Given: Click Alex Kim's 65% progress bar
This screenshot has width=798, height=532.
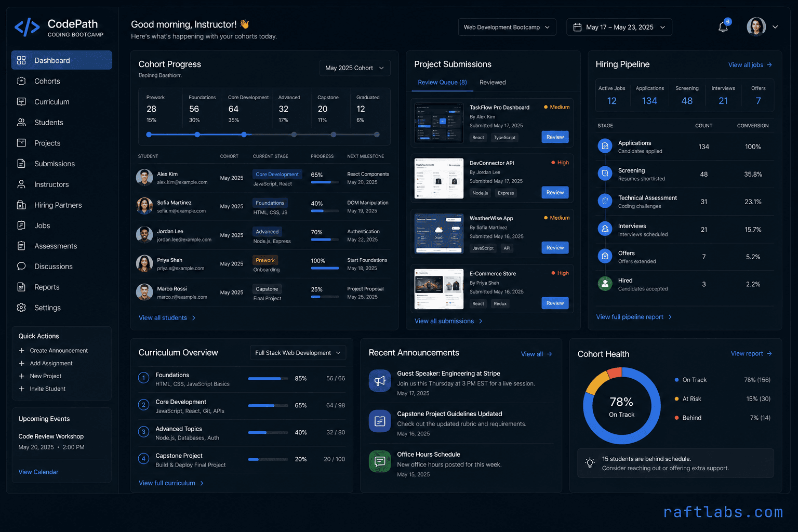Looking at the screenshot, I should coord(325,182).
